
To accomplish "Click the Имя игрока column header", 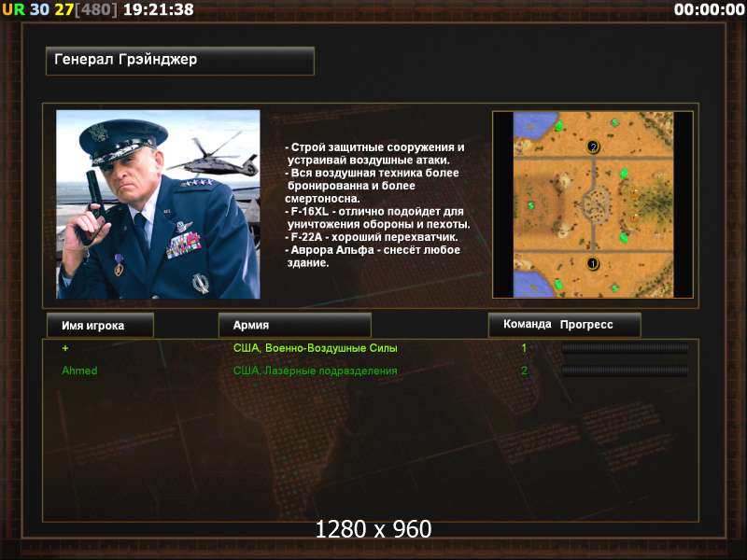I will pos(100,325).
